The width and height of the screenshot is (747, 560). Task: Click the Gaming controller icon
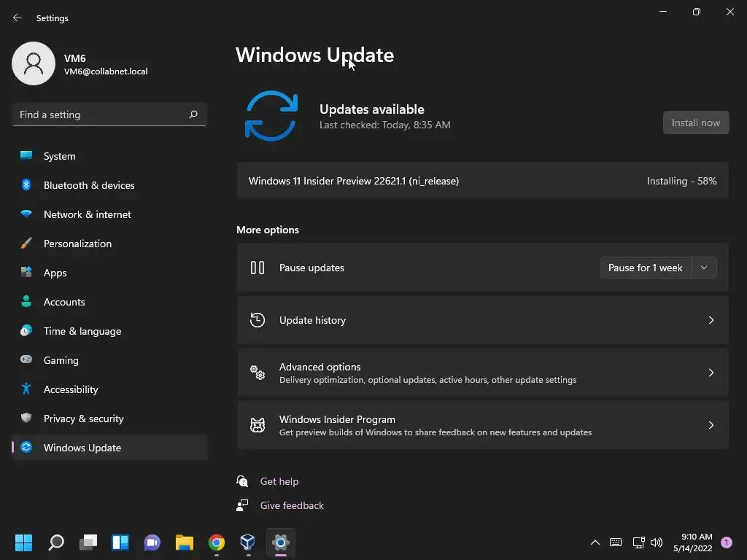[x=26, y=359]
